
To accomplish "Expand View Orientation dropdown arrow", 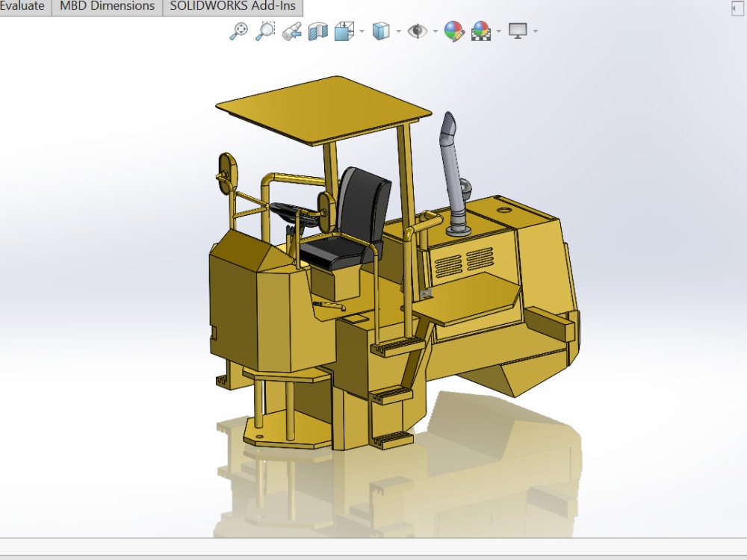I will point(362,31).
